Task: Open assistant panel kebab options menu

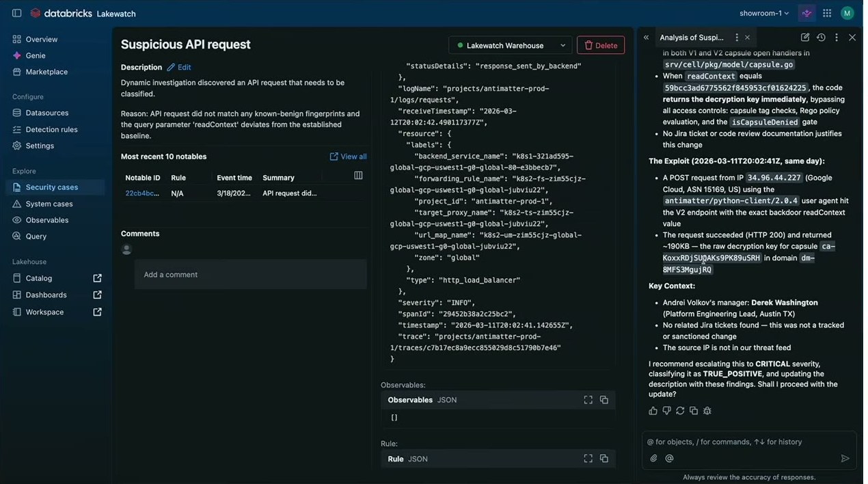Action: click(836, 38)
